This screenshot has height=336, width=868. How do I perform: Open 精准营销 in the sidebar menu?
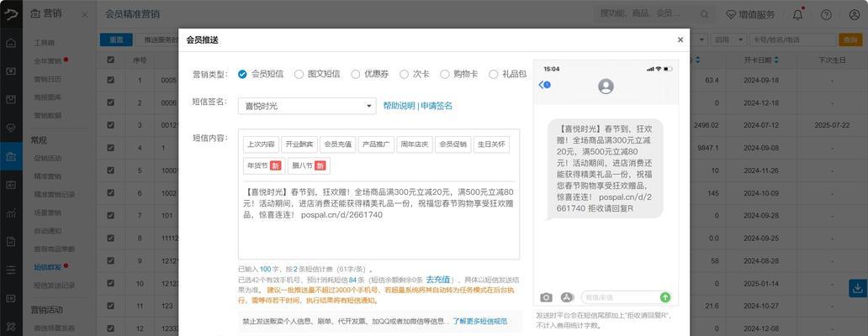coord(47,176)
